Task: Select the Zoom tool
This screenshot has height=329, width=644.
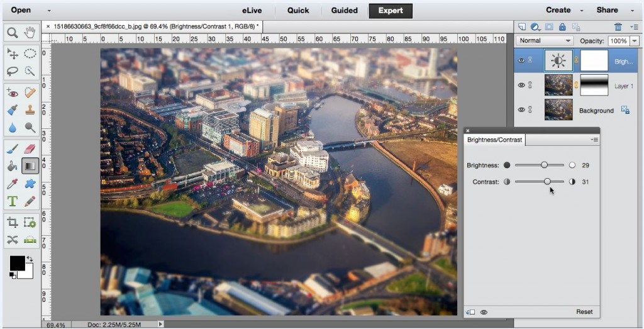Action: pos(13,33)
